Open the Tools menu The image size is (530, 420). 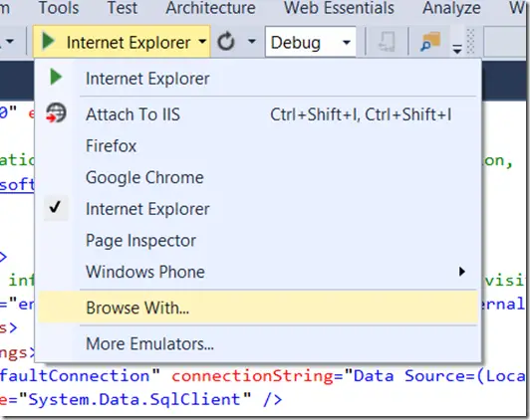point(59,8)
